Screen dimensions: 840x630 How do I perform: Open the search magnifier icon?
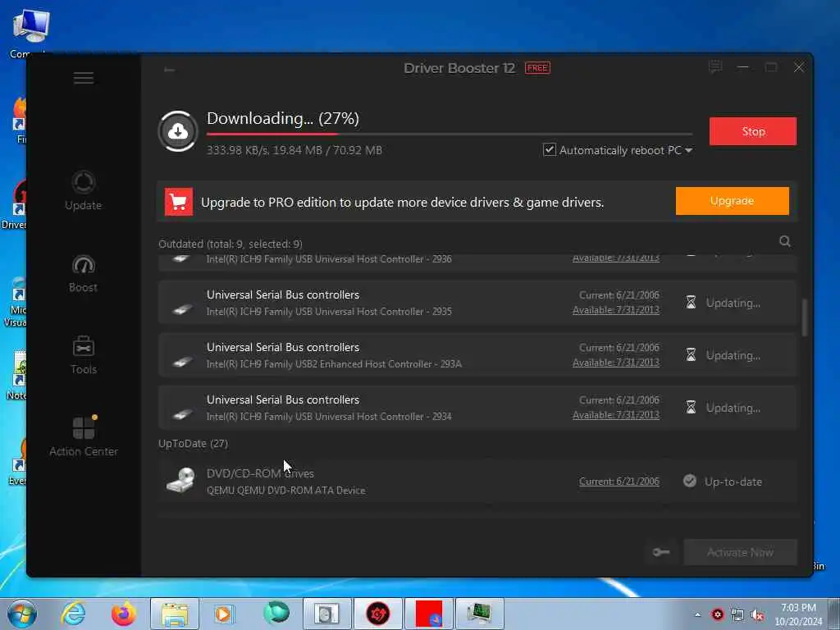[x=785, y=242]
